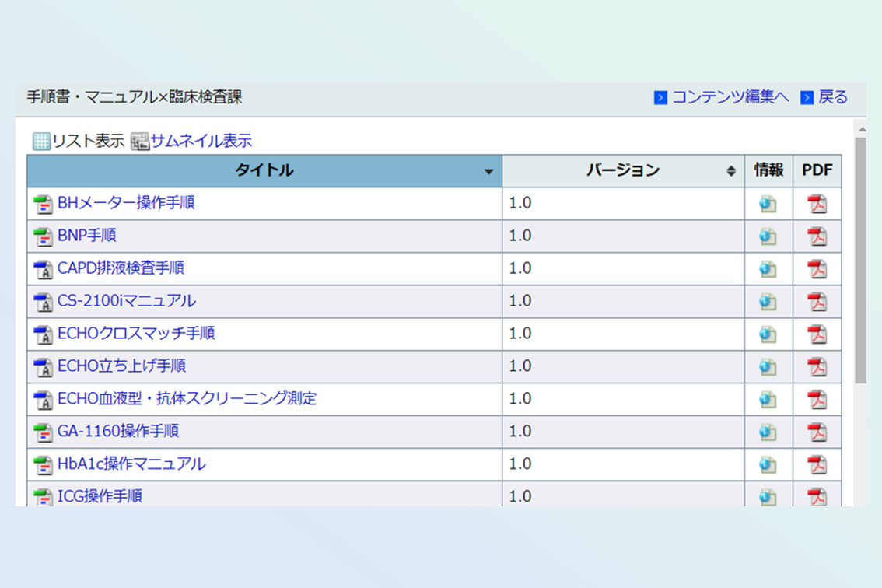Click the PDF column header
This screenshot has width=882, height=588.
pyautogui.click(x=817, y=170)
